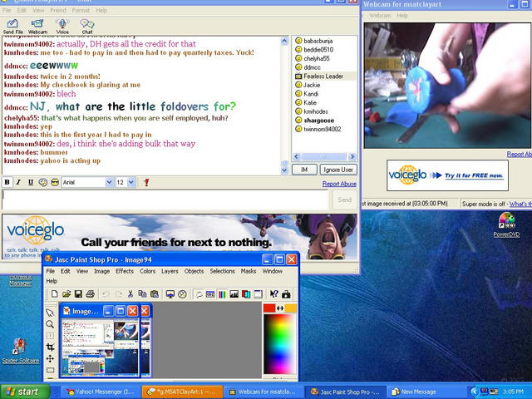Toggle the Tool Options palette icon
The height and width of the screenshot is (399, 532).
(210, 293)
